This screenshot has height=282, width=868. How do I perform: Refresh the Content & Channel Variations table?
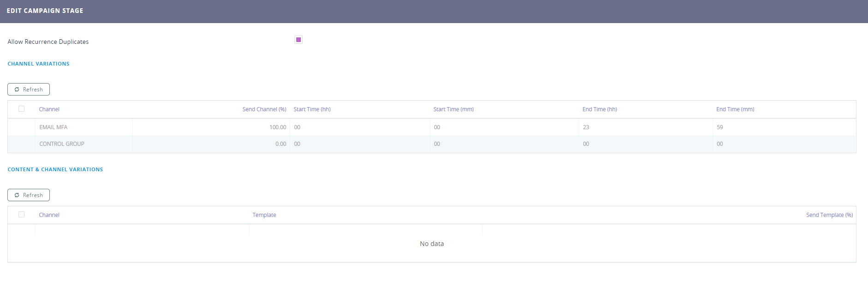point(29,195)
